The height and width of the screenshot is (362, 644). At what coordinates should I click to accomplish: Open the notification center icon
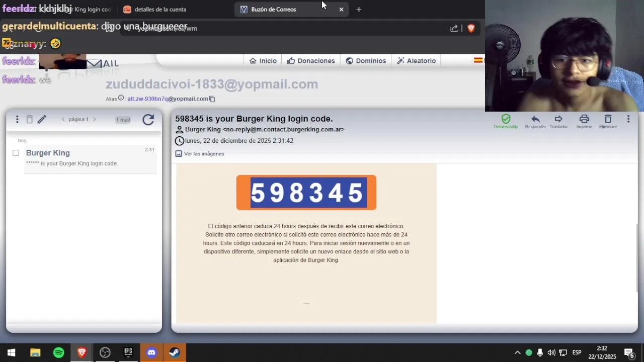click(x=629, y=352)
